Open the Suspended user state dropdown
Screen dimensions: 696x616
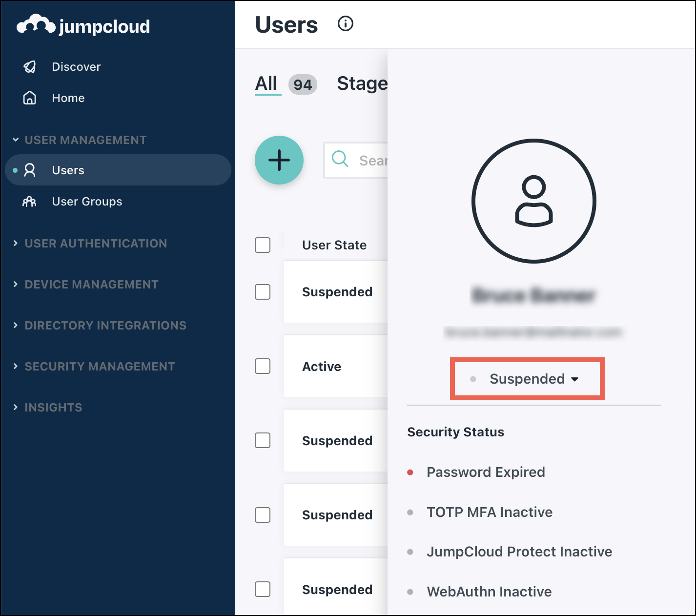click(527, 379)
